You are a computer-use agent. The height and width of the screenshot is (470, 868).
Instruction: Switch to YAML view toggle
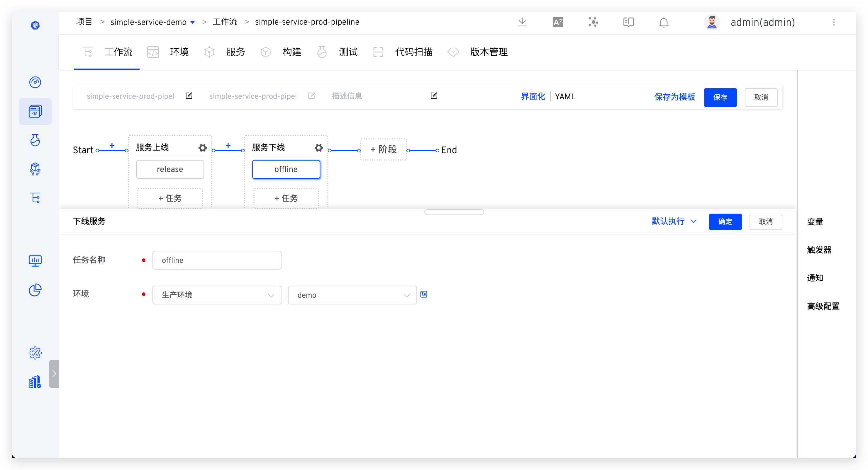pos(564,97)
